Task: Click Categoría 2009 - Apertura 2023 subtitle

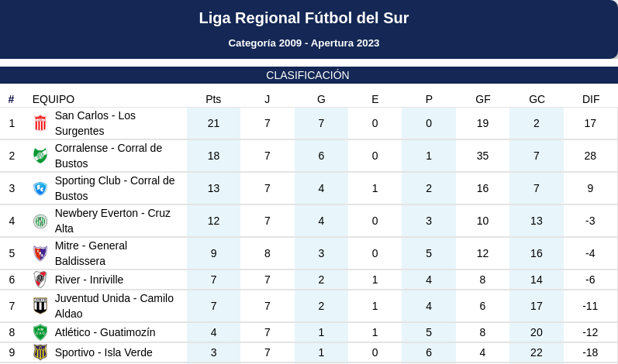Action: point(303,43)
